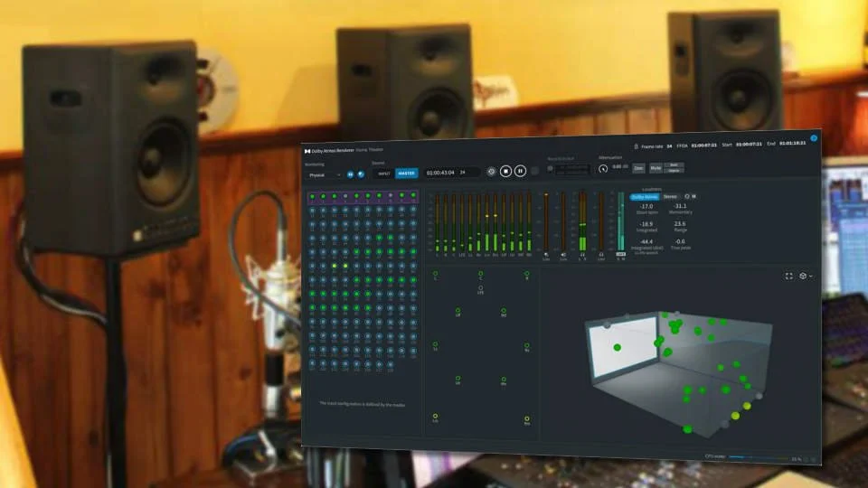Toggle the headphone monitoring icon next to Physical
This screenshot has width=868, height=488.
(351, 174)
